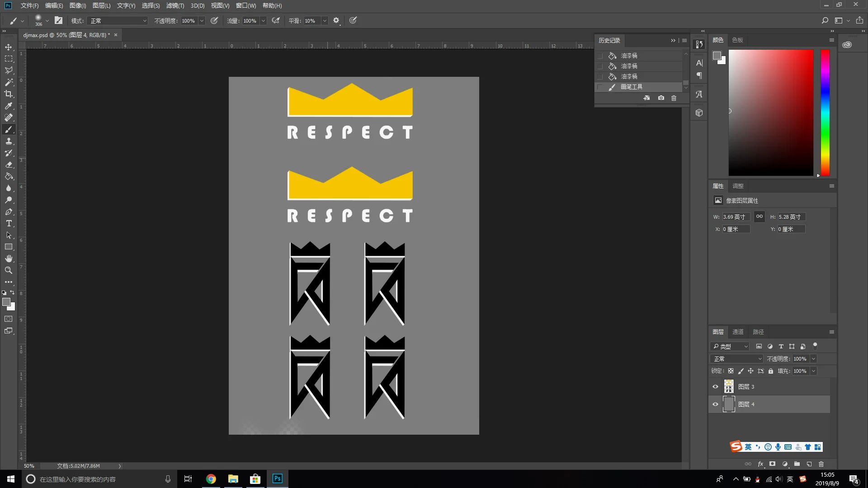Select the Rectangle shape tool
Image resolution: width=868 pixels, height=488 pixels.
point(9,247)
